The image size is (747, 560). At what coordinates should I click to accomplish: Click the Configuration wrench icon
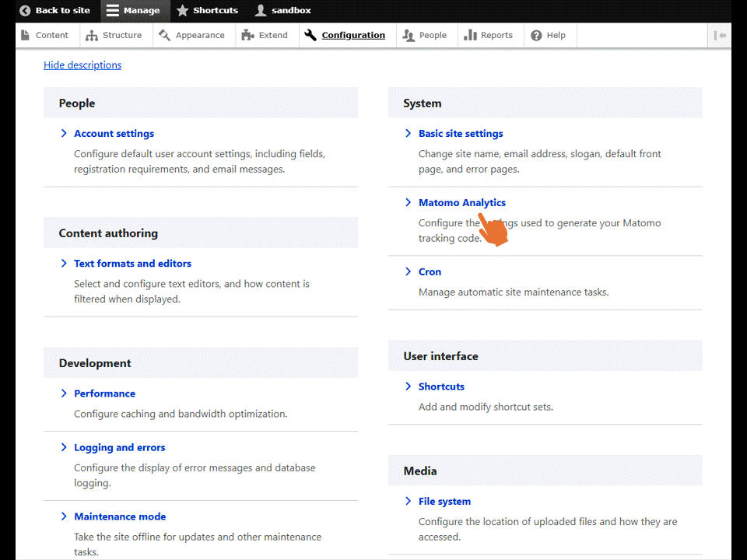(x=310, y=35)
